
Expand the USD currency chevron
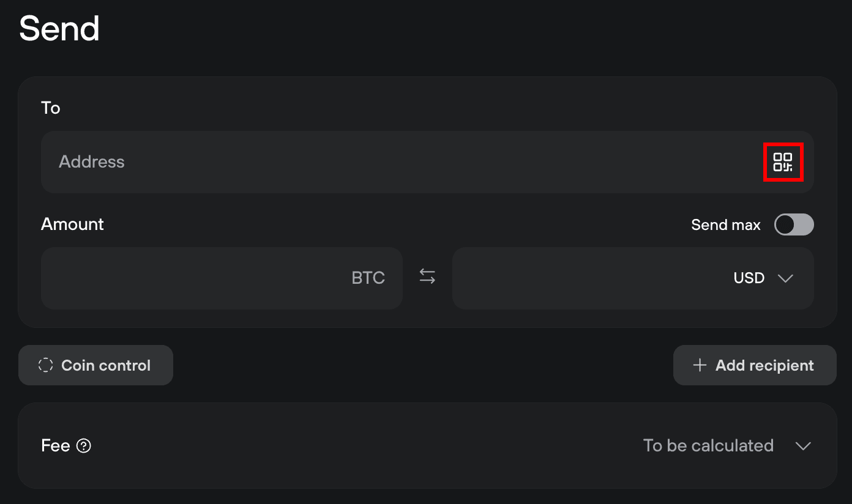click(x=785, y=278)
